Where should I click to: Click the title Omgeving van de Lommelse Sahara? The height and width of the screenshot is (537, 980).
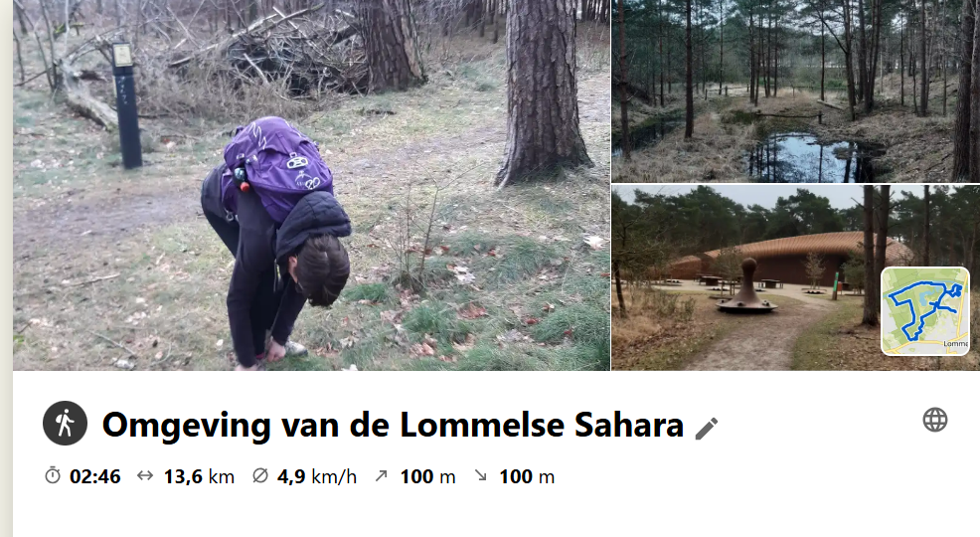point(393,425)
